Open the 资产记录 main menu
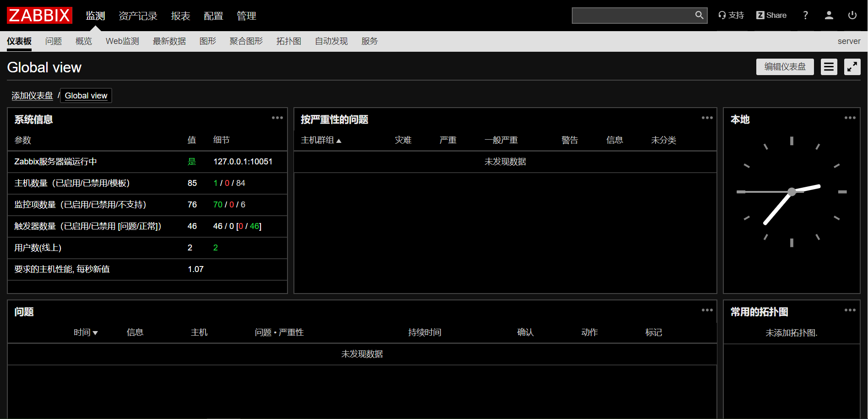This screenshot has height=419, width=868. coord(138,16)
